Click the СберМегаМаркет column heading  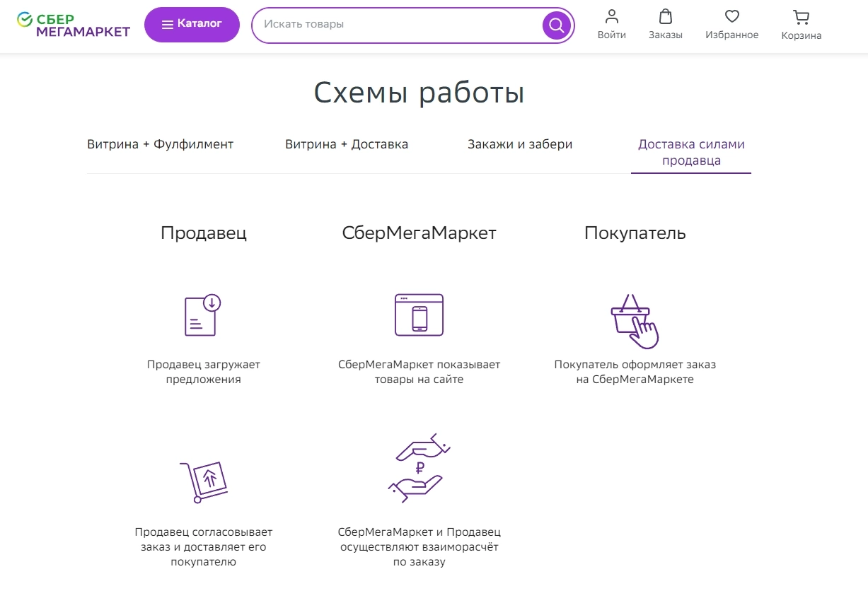pos(419,233)
